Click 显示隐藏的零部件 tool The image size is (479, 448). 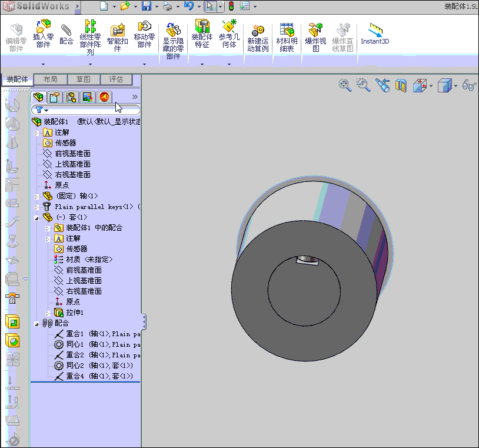[x=173, y=41]
